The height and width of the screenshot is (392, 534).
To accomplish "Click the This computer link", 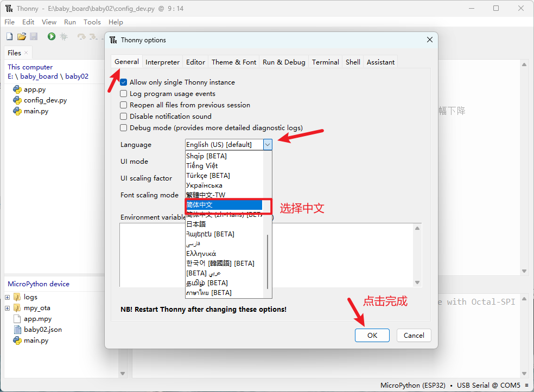I will pos(30,67).
